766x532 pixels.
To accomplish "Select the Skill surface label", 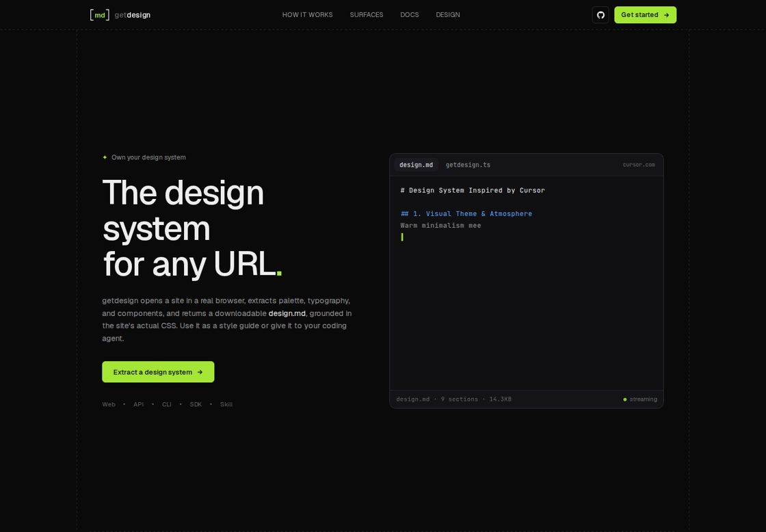I will (x=226, y=404).
